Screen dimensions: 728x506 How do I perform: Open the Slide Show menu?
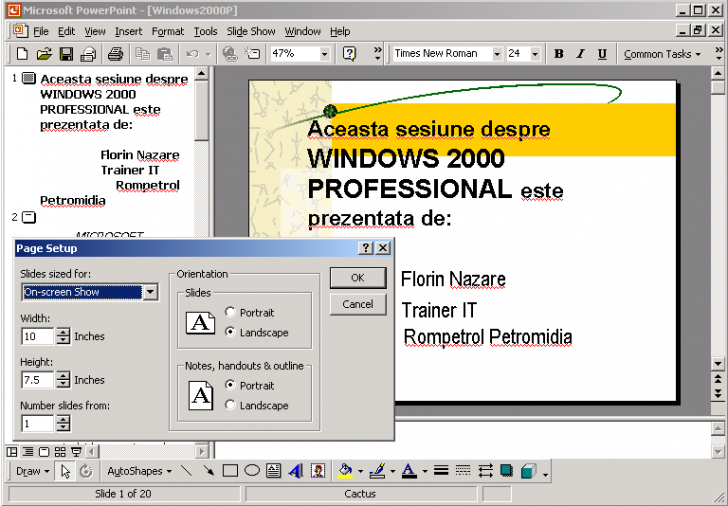point(251,32)
